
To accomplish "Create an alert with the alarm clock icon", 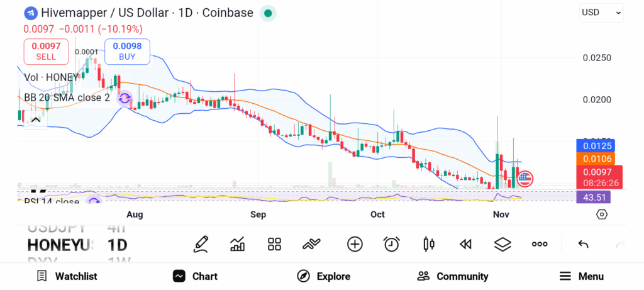I will [x=392, y=244].
